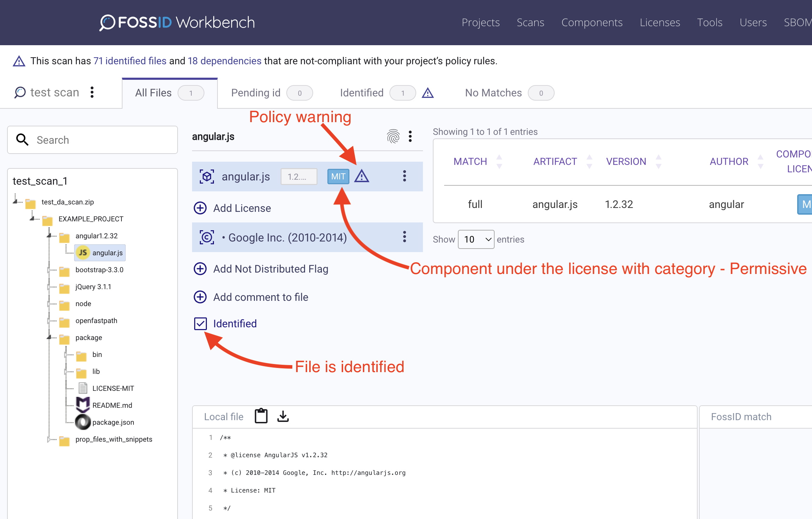Screen dimensions: 812x519
Task: Click the FossID Workbench logo
Action: [177, 23]
